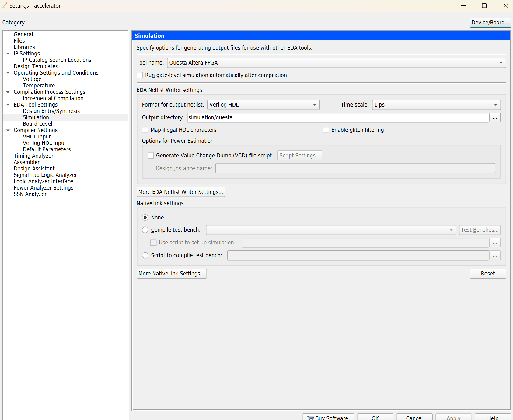Collapse the Compiler Settings node
This screenshot has height=420, width=513.
click(8, 130)
